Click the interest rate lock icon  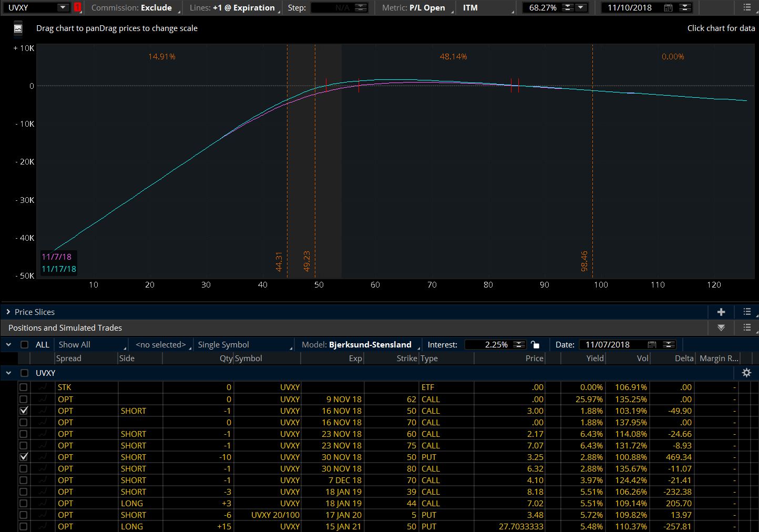pos(535,345)
